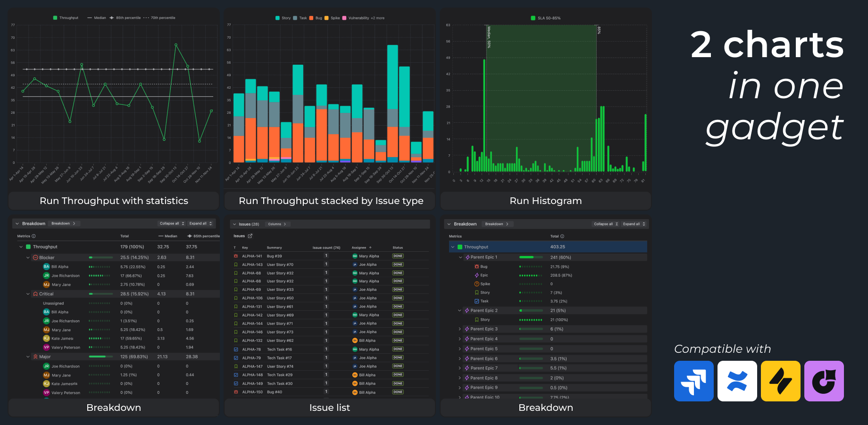This screenshot has height=425, width=868.
Task: Click the red Bug icon on ALPHA-141
Action: (x=236, y=255)
